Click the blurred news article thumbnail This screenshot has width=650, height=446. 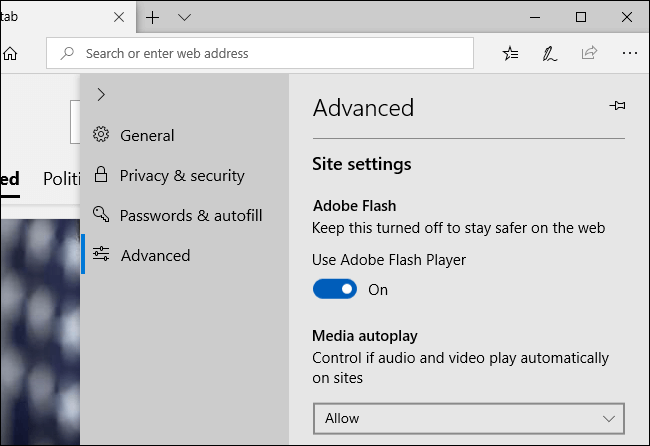point(40,332)
